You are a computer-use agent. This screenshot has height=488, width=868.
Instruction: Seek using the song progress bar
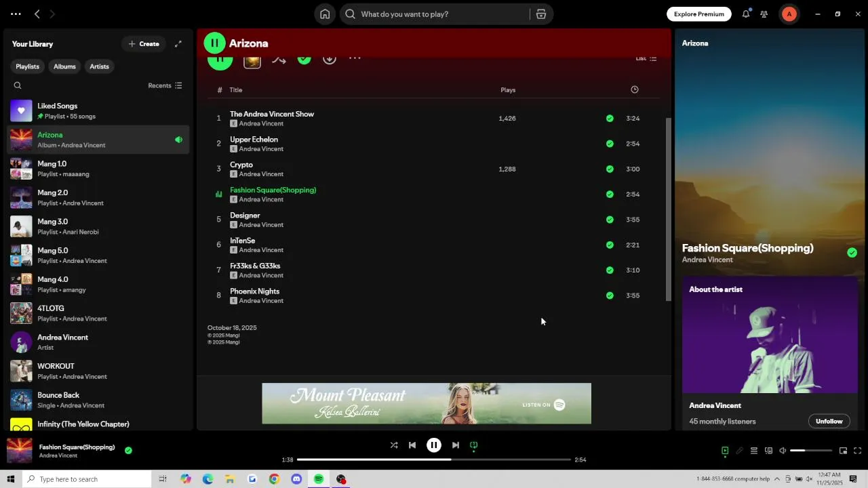coord(434,460)
